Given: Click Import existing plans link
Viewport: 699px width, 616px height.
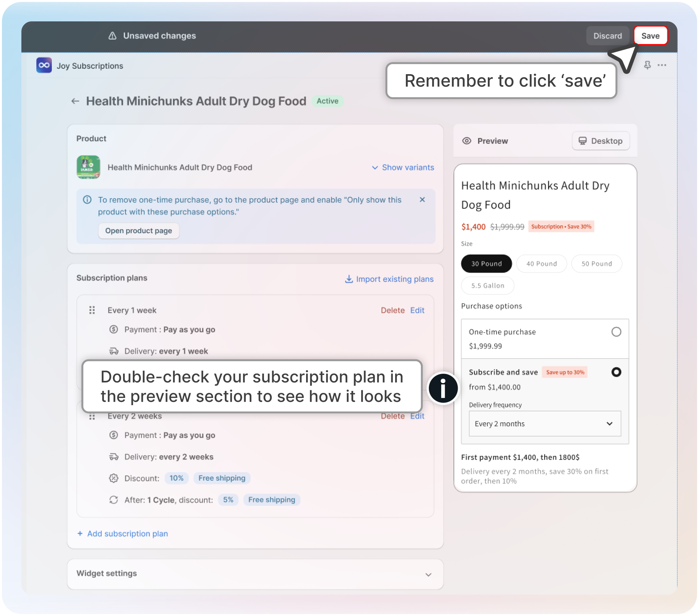Looking at the screenshot, I should [389, 279].
